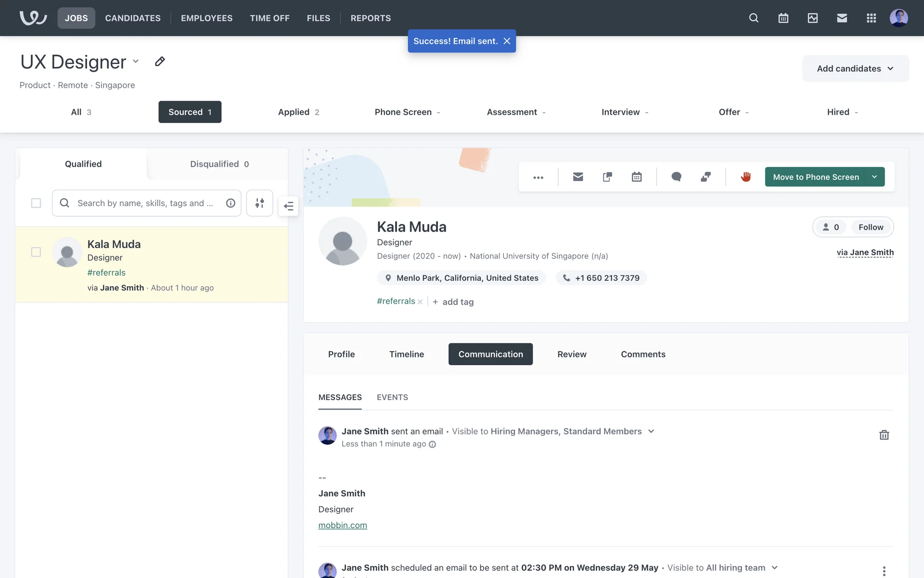924x578 pixels.
Task: Open arrow beside Move to Phone Screen
Action: [x=874, y=177]
